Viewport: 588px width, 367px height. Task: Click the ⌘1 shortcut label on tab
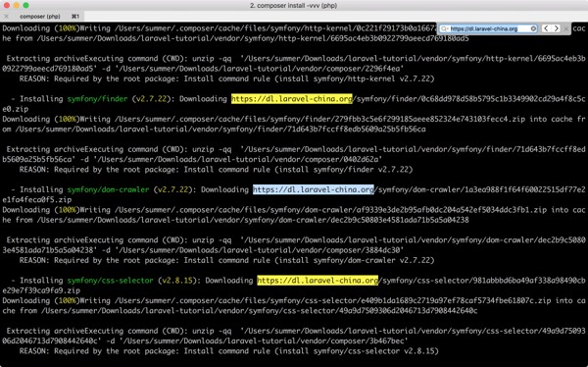pyautogui.click(x=75, y=16)
